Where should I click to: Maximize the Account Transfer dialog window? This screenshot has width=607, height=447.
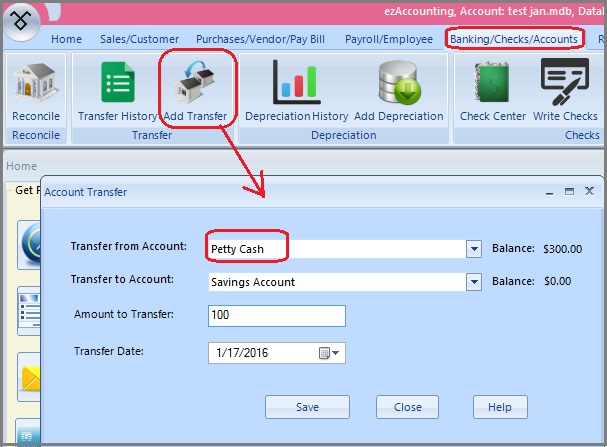[568, 191]
